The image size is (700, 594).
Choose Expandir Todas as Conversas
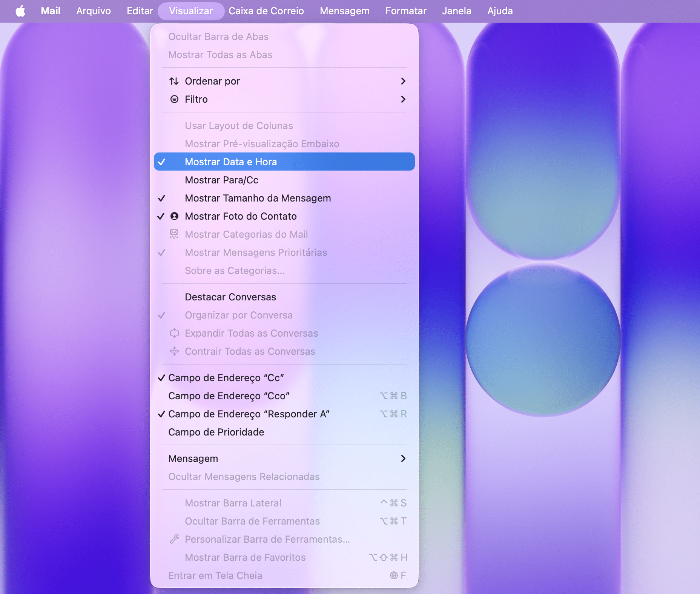284,333
